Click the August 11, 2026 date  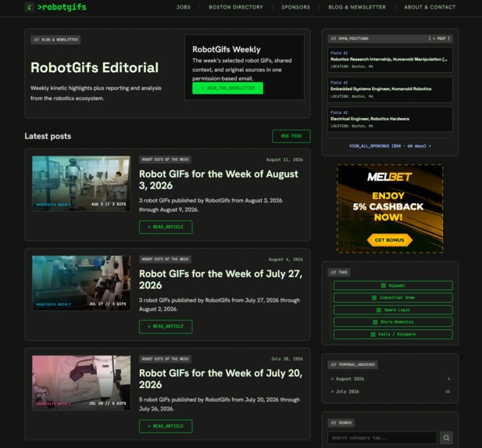pyautogui.click(x=284, y=159)
